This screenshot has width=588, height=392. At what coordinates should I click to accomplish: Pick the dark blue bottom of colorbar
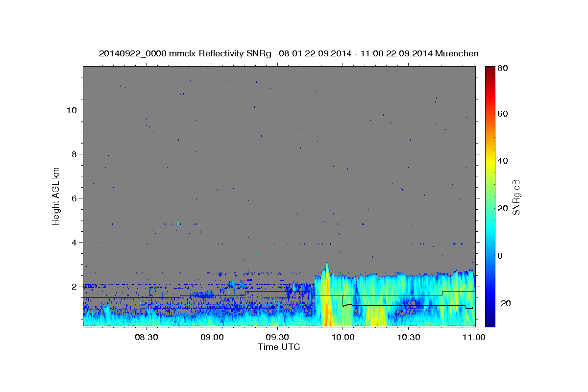pyautogui.click(x=490, y=321)
